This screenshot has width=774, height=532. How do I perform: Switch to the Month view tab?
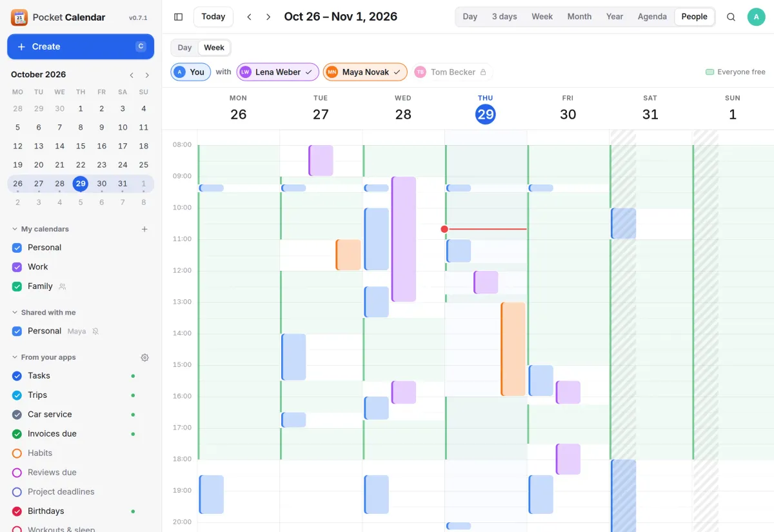point(579,17)
